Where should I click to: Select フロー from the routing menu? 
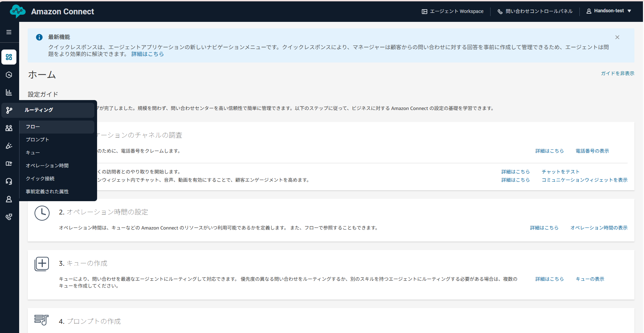tap(33, 127)
